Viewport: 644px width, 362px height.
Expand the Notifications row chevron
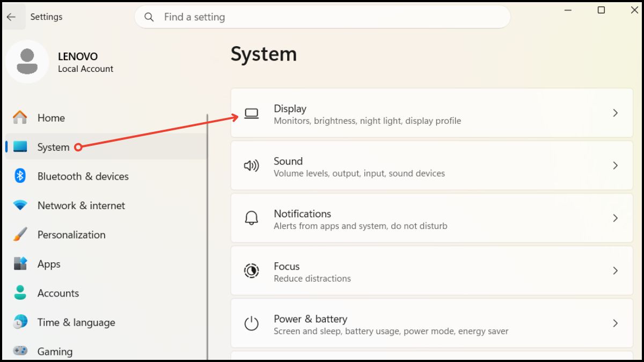[x=616, y=218]
